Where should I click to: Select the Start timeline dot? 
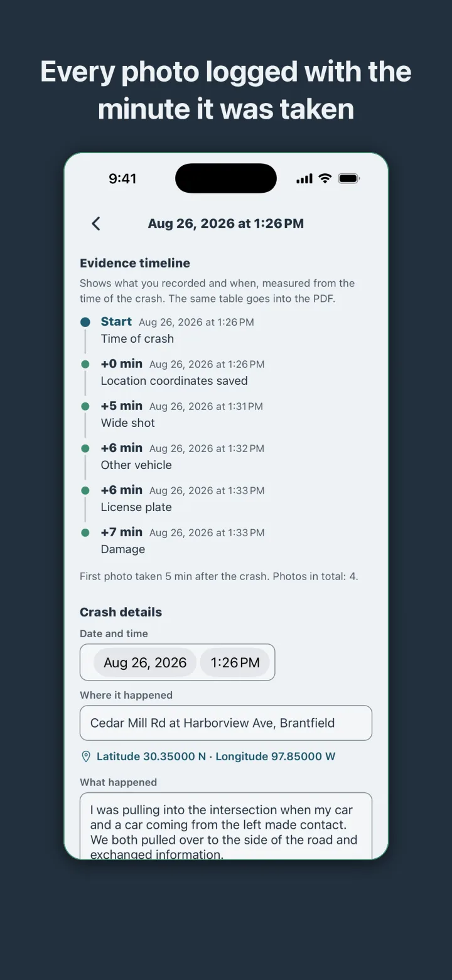click(x=85, y=322)
